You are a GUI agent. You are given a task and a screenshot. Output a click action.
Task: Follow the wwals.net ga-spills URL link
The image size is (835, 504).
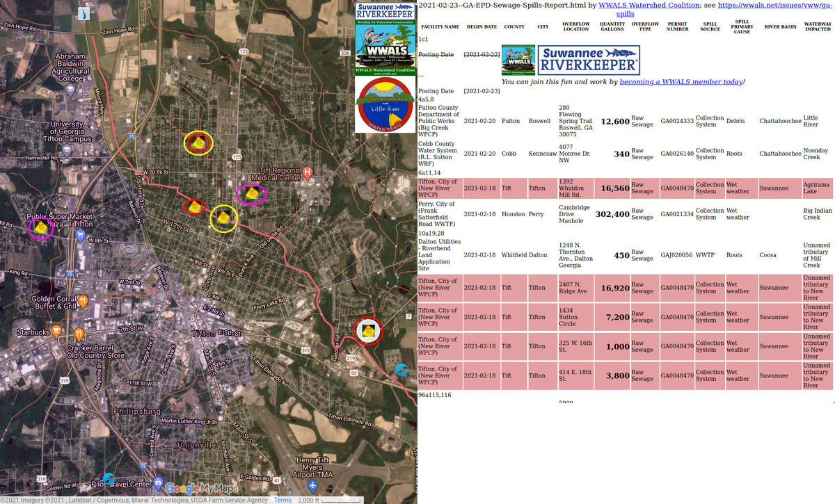point(724,9)
